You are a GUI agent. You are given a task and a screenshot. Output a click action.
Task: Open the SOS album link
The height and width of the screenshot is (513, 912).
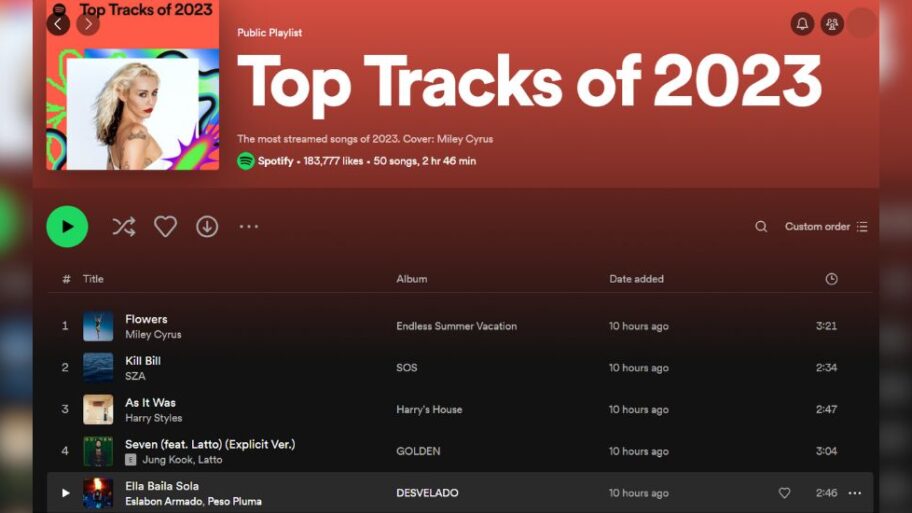(407, 368)
